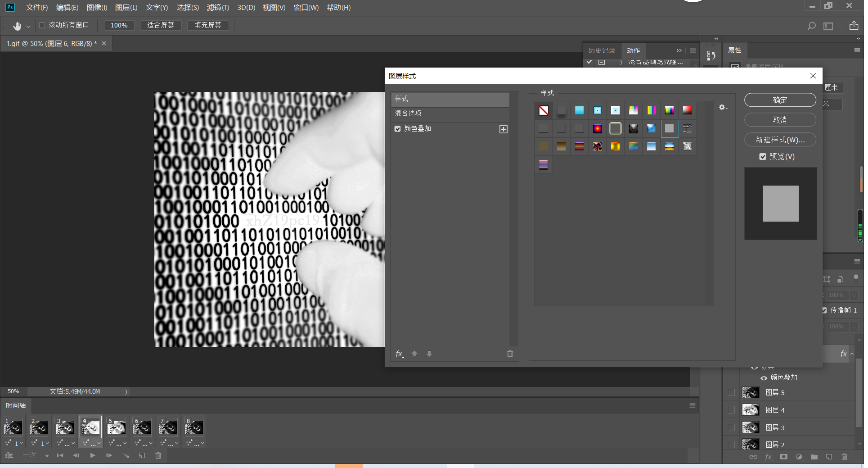Collapse the fx effects list on the layer
This screenshot has height=468, width=868.
click(x=852, y=354)
